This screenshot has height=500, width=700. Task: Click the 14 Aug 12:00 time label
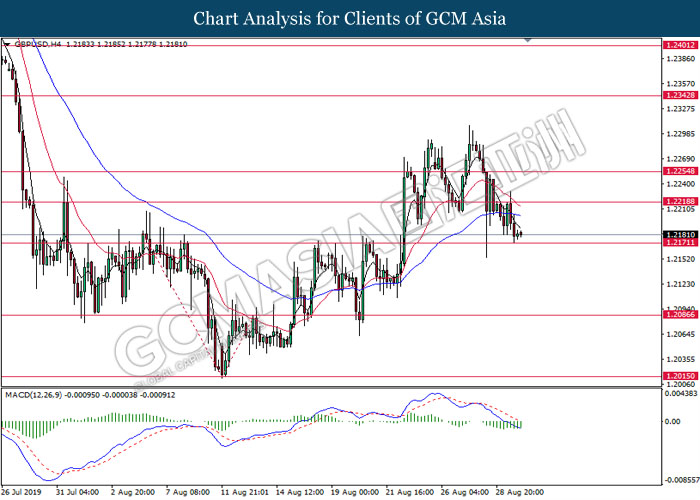tap(300, 492)
